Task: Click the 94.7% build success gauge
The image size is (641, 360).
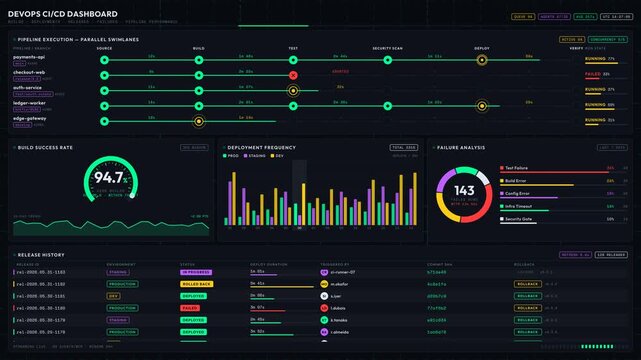Action: pyautogui.click(x=111, y=179)
